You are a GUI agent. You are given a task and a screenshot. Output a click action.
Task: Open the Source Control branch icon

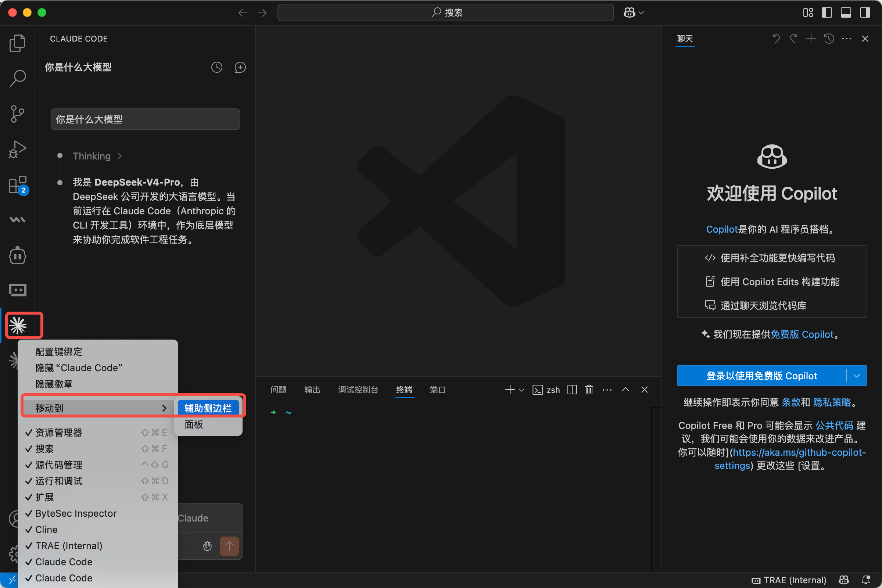[x=17, y=114]
